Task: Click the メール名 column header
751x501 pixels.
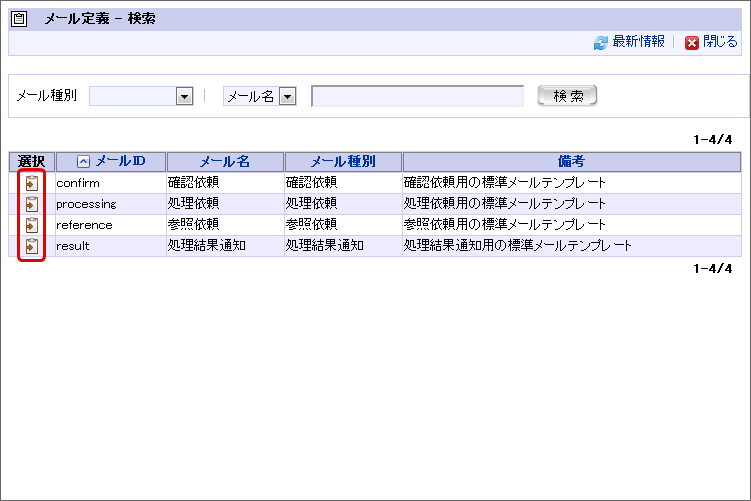Action: (x=225, y=161)
